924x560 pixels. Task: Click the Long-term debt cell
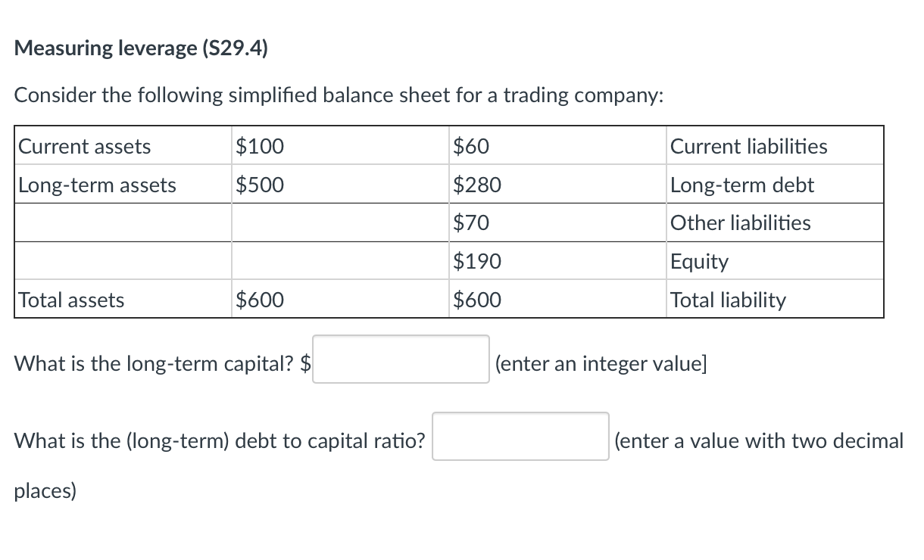pos(741,184)
